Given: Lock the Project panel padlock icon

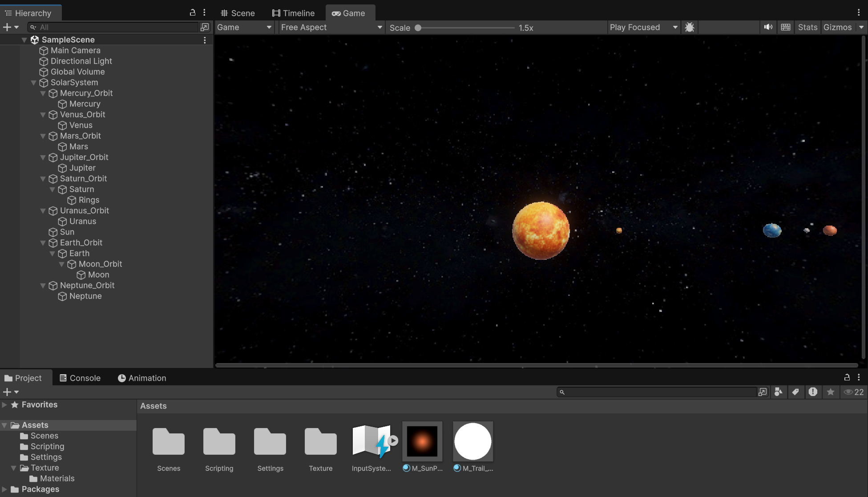Looking at the screenshot, I should click(x=847, y=377).
